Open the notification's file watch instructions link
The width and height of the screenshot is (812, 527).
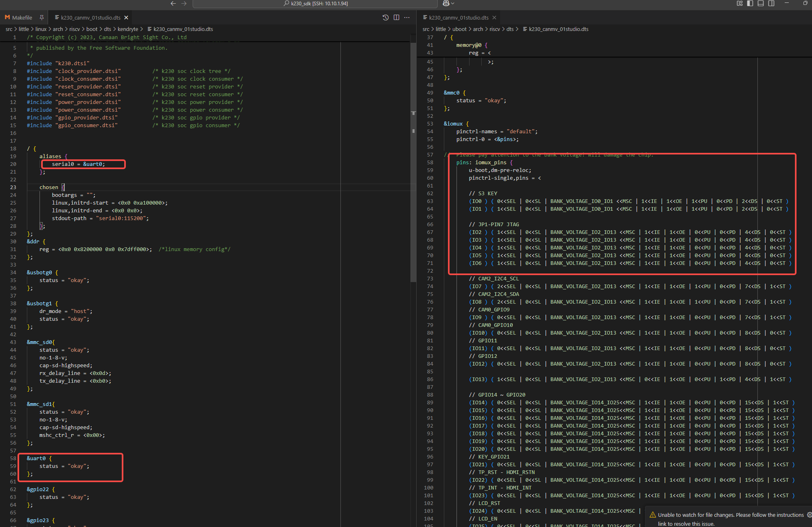pos(686,524)
